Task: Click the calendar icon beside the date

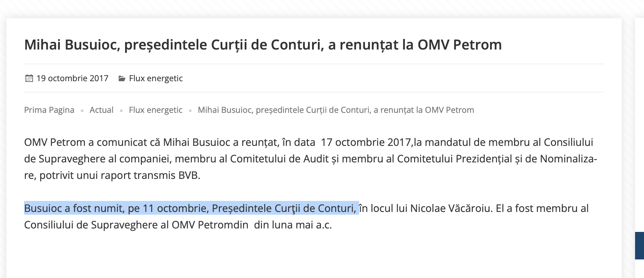Action: pos(29,78)
